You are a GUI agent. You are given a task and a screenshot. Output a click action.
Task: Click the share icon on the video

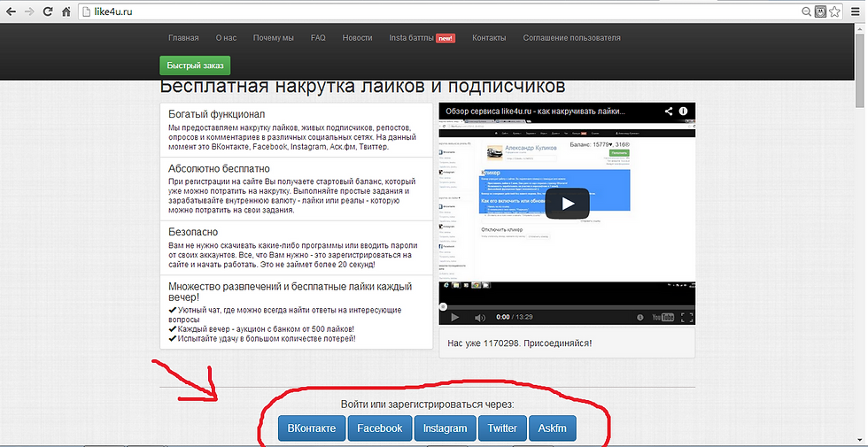669,111
